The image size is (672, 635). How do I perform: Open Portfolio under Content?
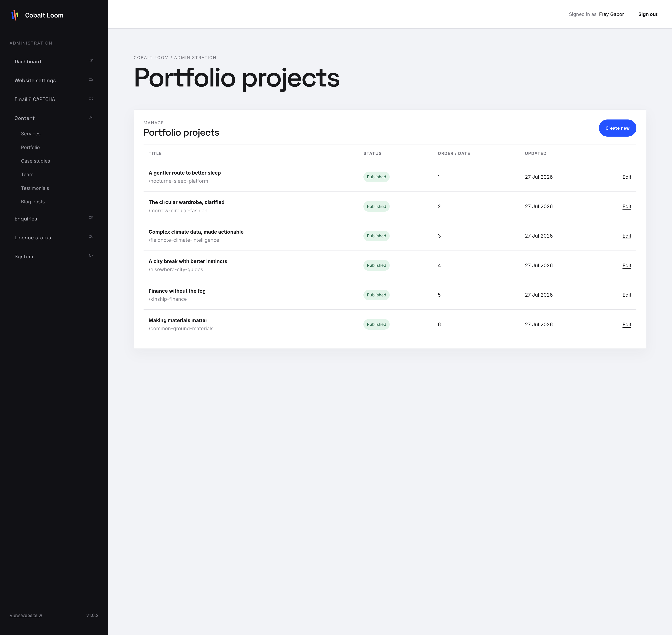pos(30,148)
